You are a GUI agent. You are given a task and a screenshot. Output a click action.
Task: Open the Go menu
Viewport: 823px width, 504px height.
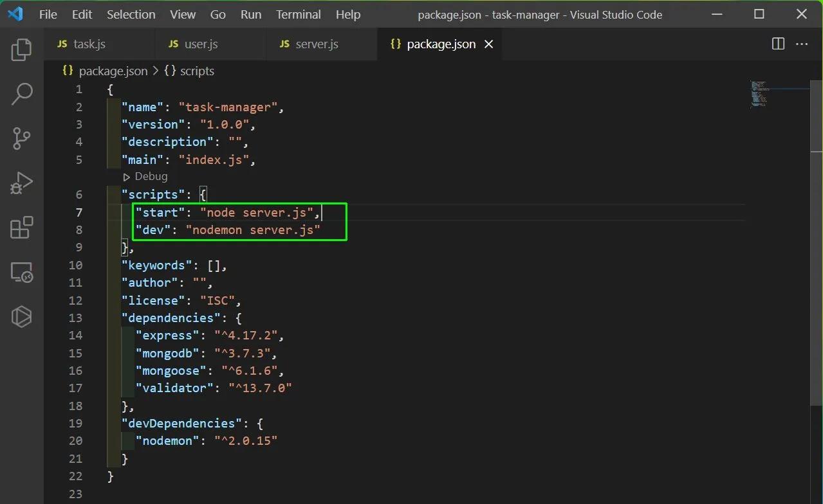click(x=218, y=14)
